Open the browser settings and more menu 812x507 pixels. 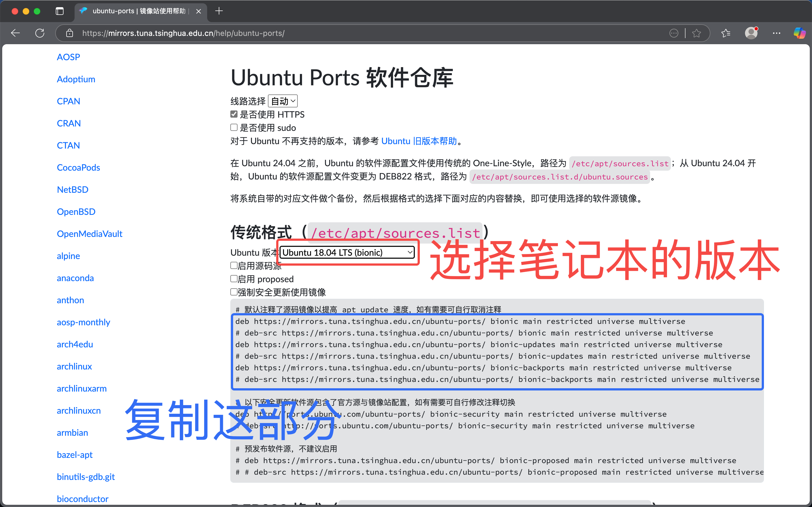[x=776, y=33]
